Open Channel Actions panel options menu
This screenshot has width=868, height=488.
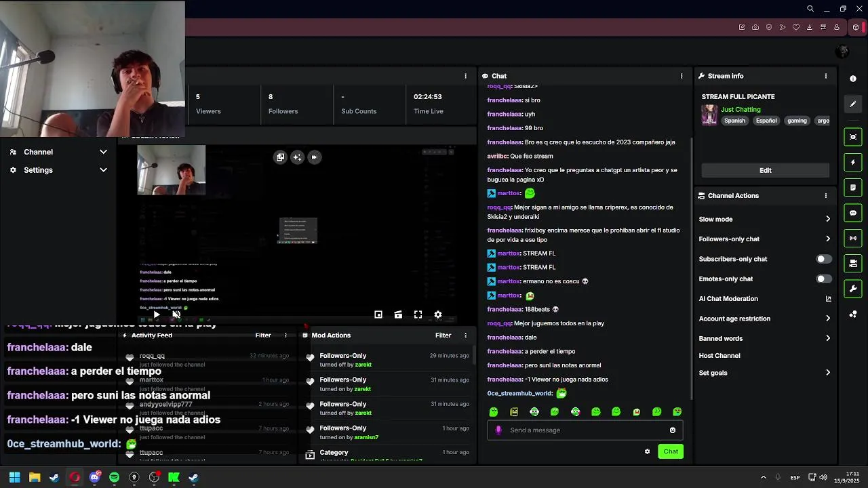click(825, 195)
